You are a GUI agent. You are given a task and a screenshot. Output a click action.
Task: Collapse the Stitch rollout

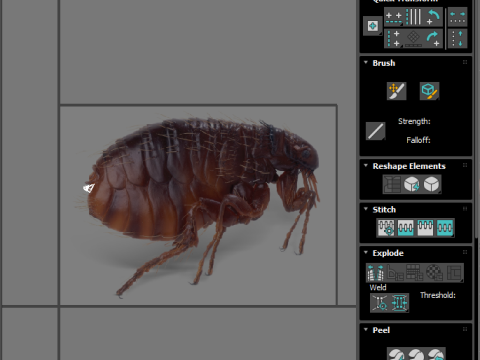[366, 209]
